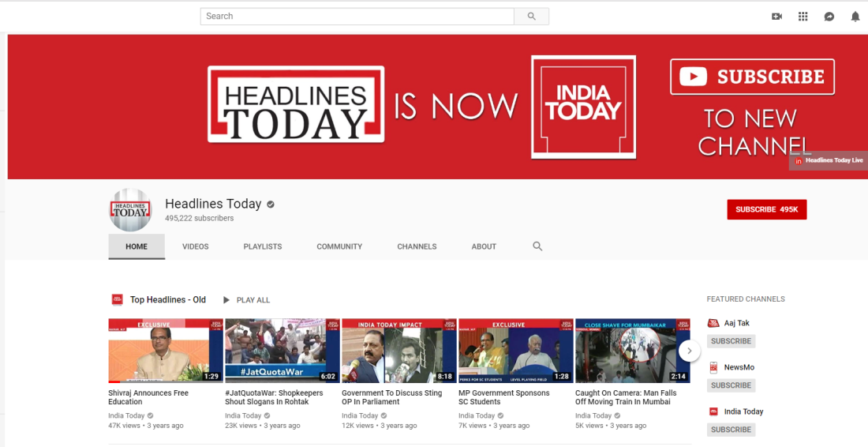Open the Man Falls Off Train thumbnail
Screen dimensions: 868x447
[633, 351]
